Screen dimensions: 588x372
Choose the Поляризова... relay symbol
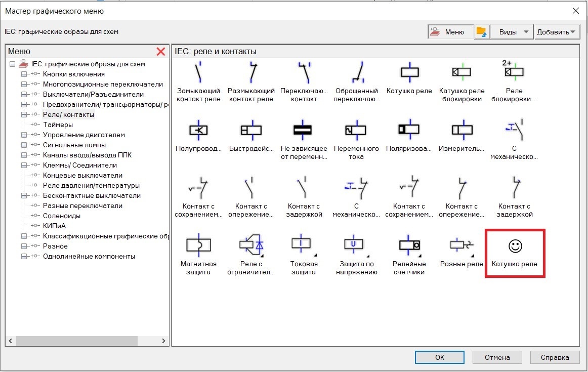pyautogui.click(x=409, y=130)
